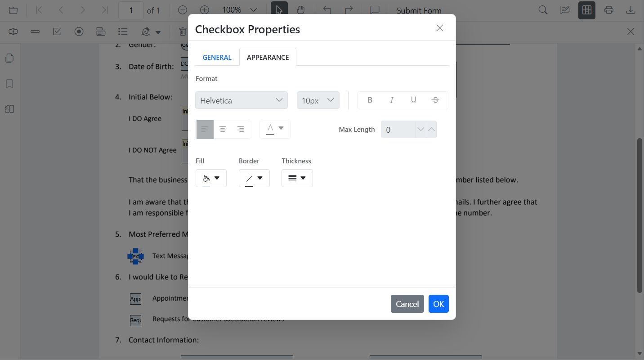The height and width of the screenshot is (360, 644).
Task: Open the print dialog
Action: (x=609, y=9)
